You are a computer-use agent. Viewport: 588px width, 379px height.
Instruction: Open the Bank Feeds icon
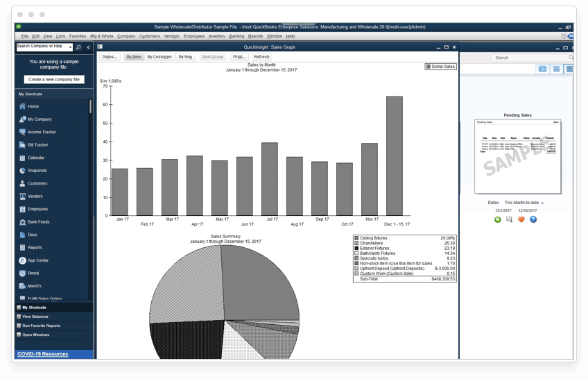pos(22,221)
